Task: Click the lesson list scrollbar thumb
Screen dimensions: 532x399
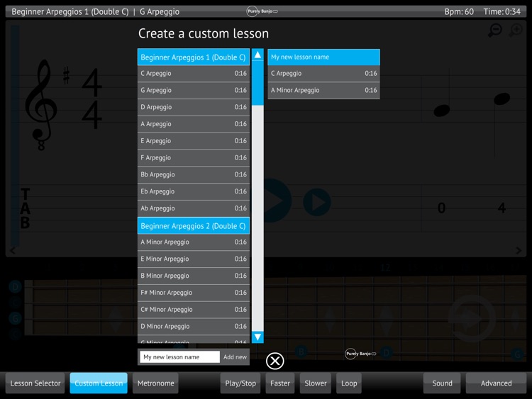Action: [x=258, y=84]
